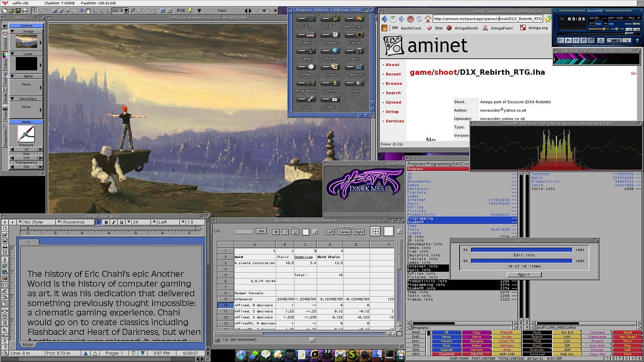Screen dimensions: 644x362
Task: Open the Browse link in Aminet sidebar
Action: click(x=394, y=84)
